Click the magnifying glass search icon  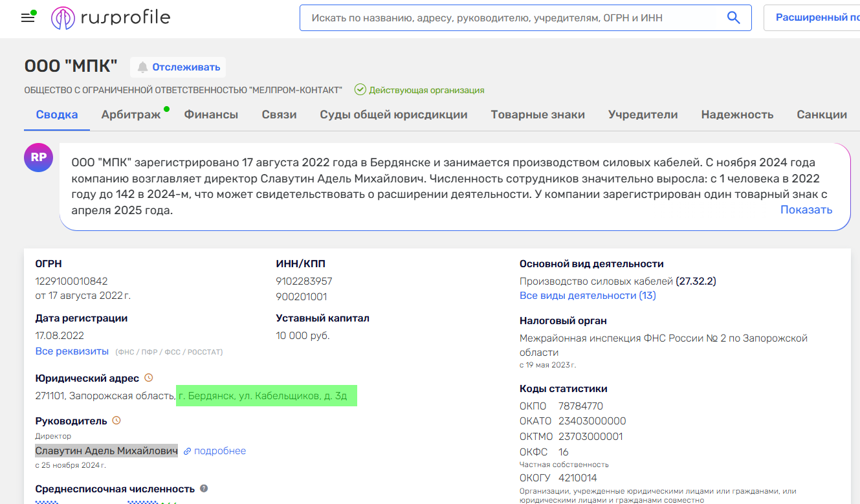[x=733, y=18]
